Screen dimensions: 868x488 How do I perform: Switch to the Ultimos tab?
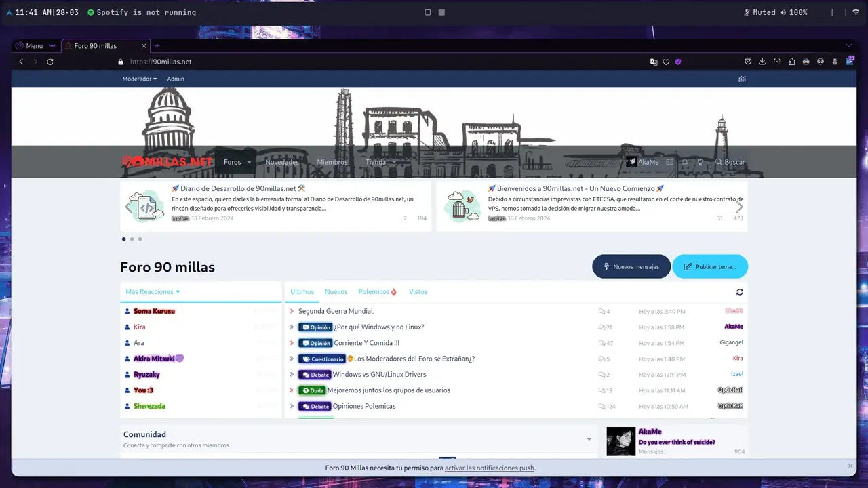tap(302, 291)
